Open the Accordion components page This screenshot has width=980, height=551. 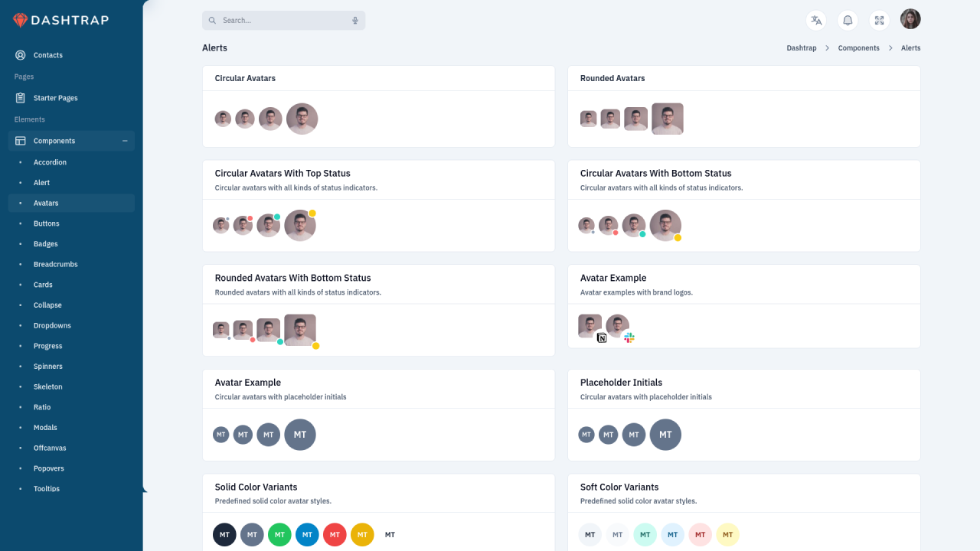[50, 162]
